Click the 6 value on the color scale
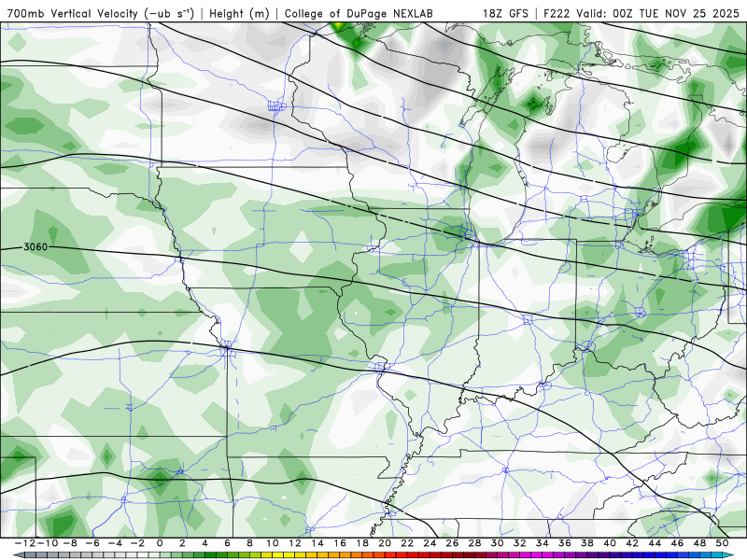This screenshot has height=560, width=747. point(227,543)
